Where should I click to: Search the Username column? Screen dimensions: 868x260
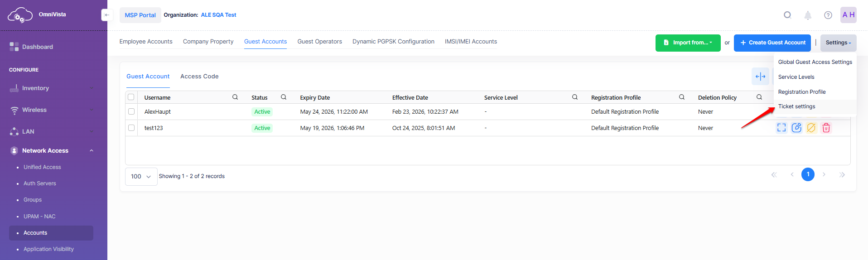[235, 97]
